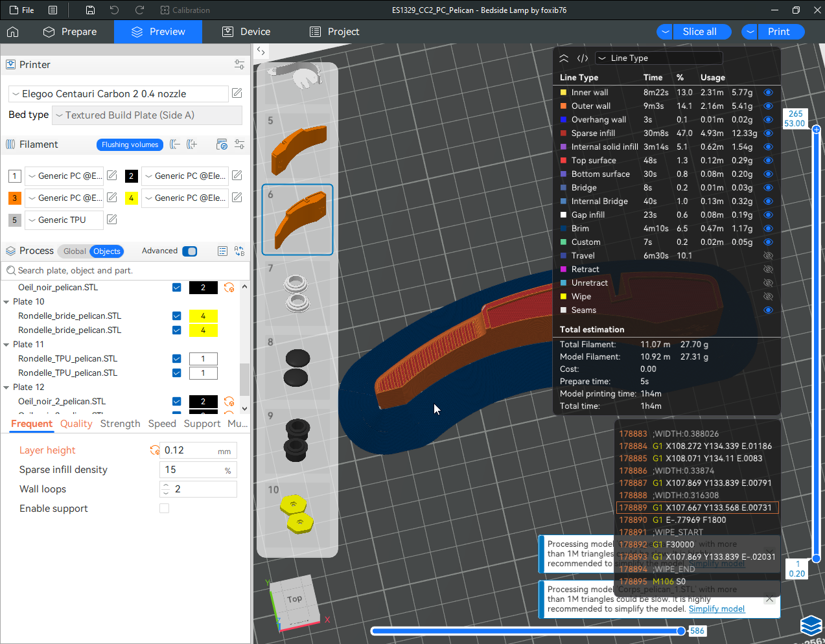
Task: Switch to the Prepare tab
Action: coord(70,32)
